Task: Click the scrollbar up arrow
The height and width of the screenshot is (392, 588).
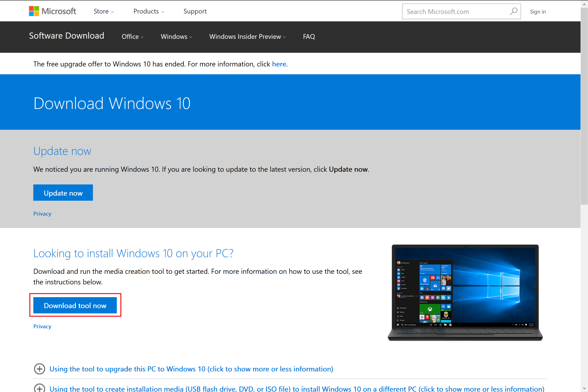Action: [584, 4]
